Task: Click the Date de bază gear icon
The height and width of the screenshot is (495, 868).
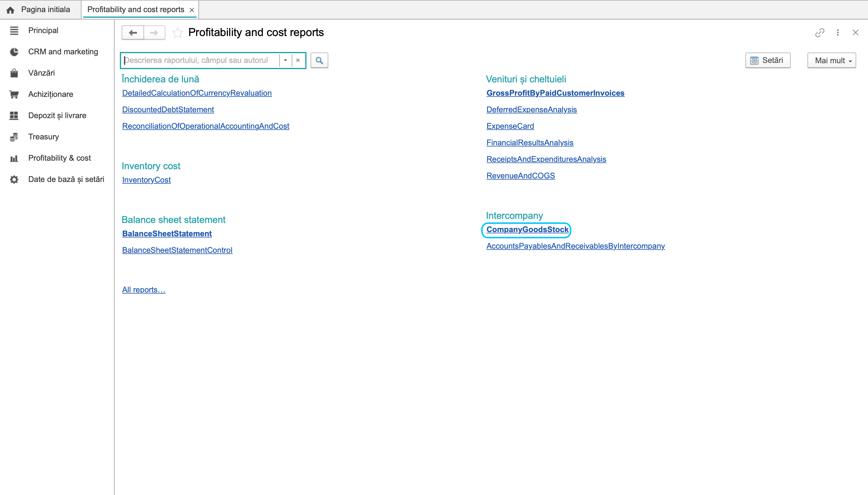Action: click(14, 180)
